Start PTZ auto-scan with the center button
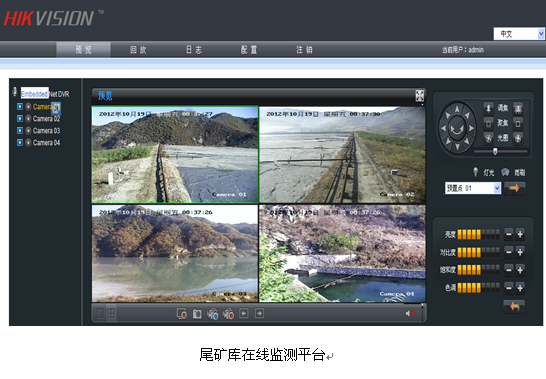 click(457, 129)
